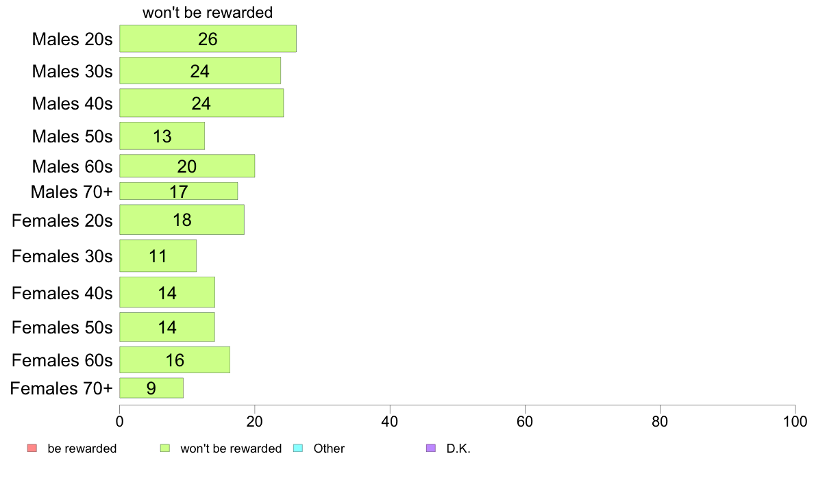
Task: Click the 'won't be rewarded' chart title
Action: 208,12
